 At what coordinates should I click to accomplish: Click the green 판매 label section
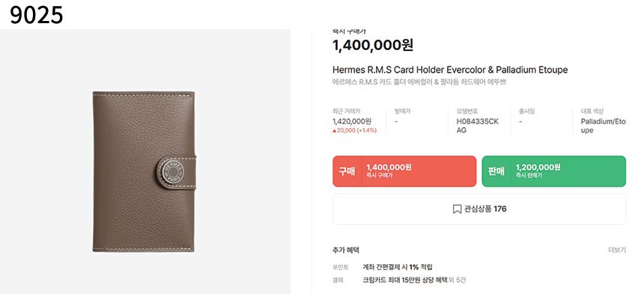496,171
